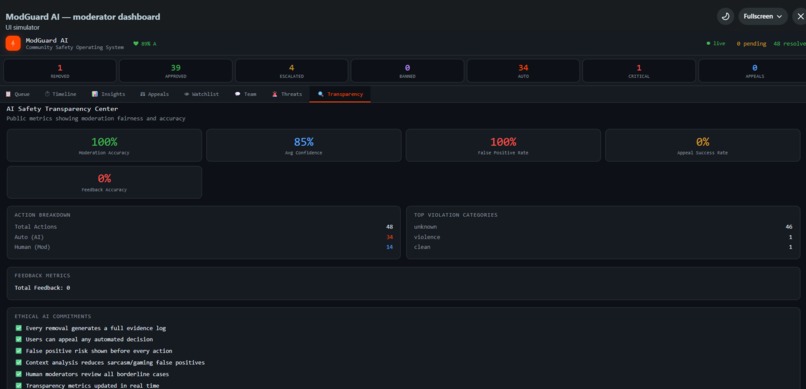Click the False Positive Rate card

[x=503, y=145]
